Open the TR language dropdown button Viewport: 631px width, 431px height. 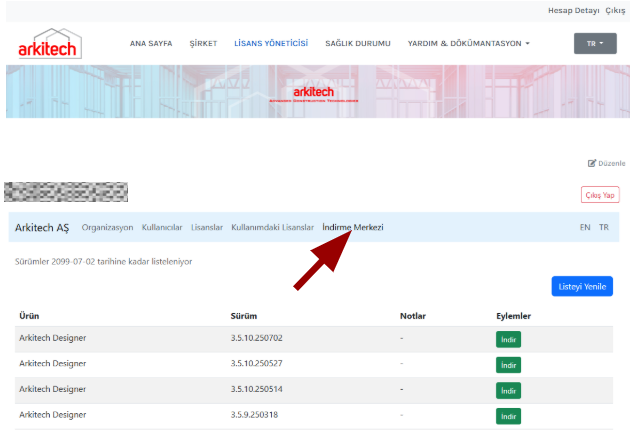595,43
